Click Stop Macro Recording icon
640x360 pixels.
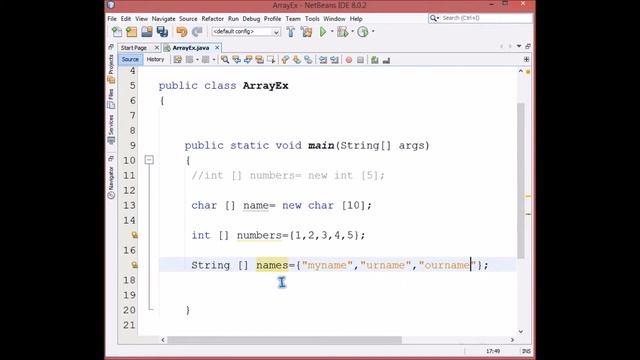click(360, 60)
